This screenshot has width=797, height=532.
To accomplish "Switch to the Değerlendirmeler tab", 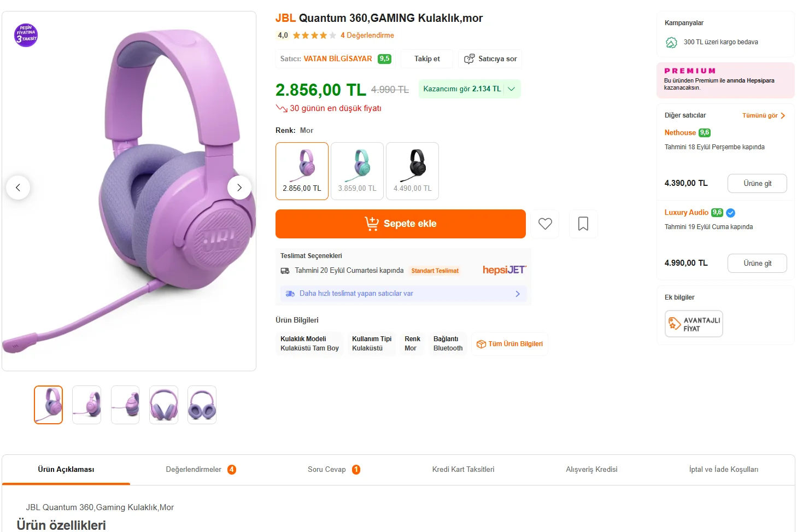I will coord(200,470).
